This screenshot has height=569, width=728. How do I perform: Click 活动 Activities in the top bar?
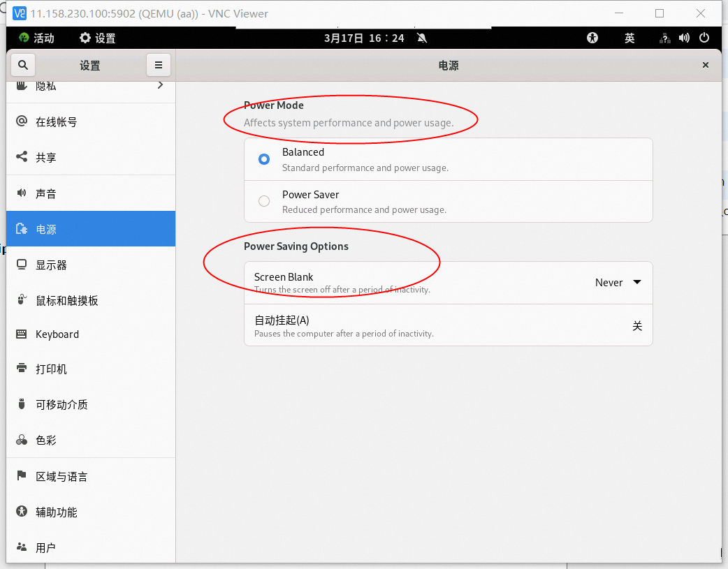[36, 38]
